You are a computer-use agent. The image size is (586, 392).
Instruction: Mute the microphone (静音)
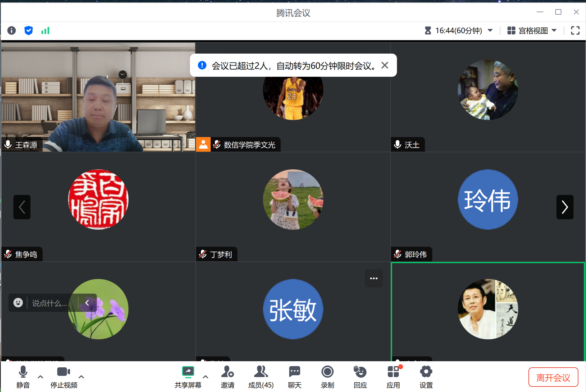(23, 377)
